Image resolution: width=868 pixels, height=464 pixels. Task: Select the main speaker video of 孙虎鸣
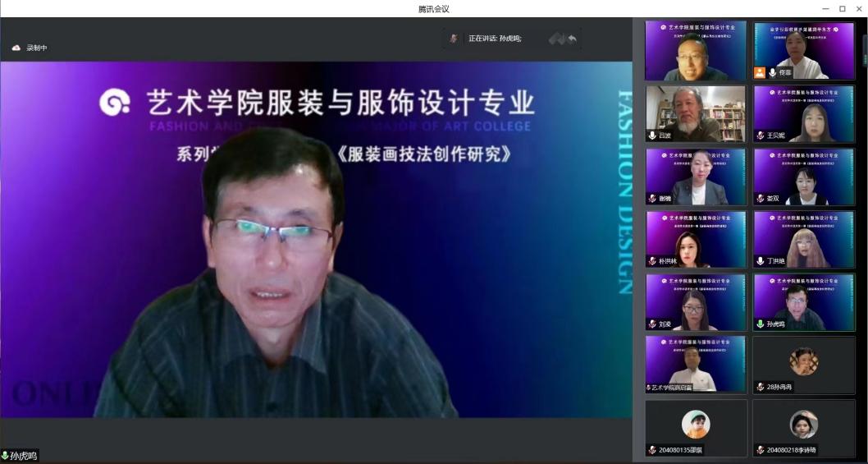[x=316, y=239]
